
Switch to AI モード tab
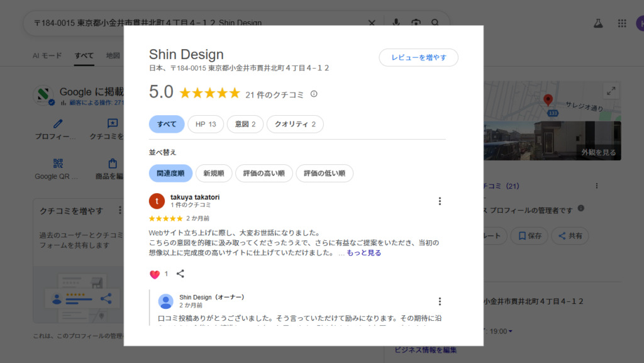pos(47,55)
